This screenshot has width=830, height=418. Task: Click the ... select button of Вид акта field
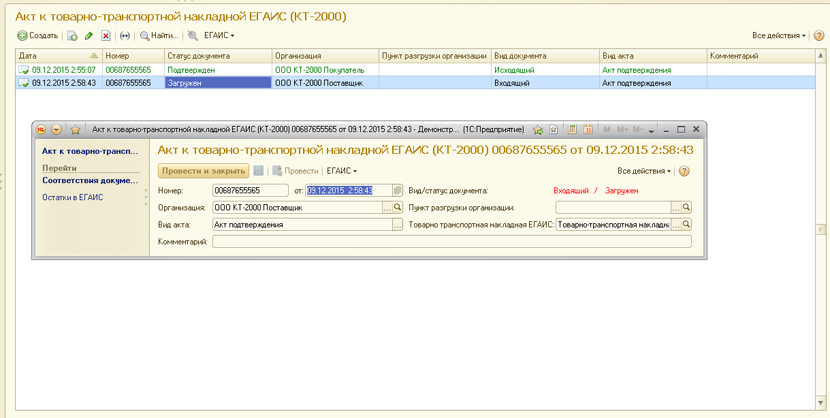click(x=398, y=225)
